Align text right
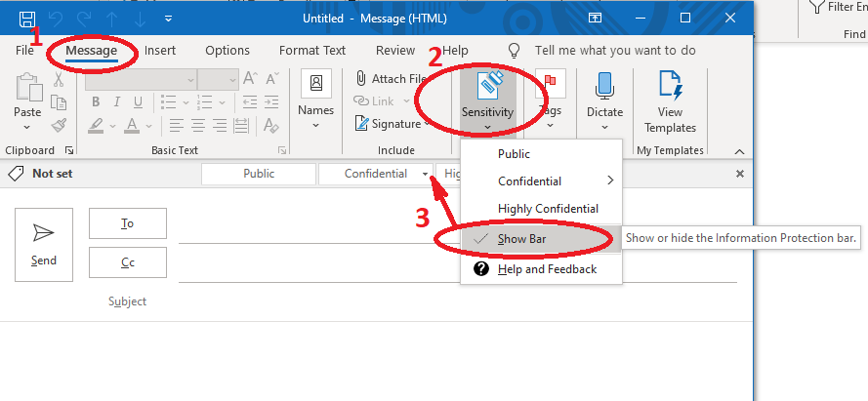 pyautogui.click(x=220, y=126)
